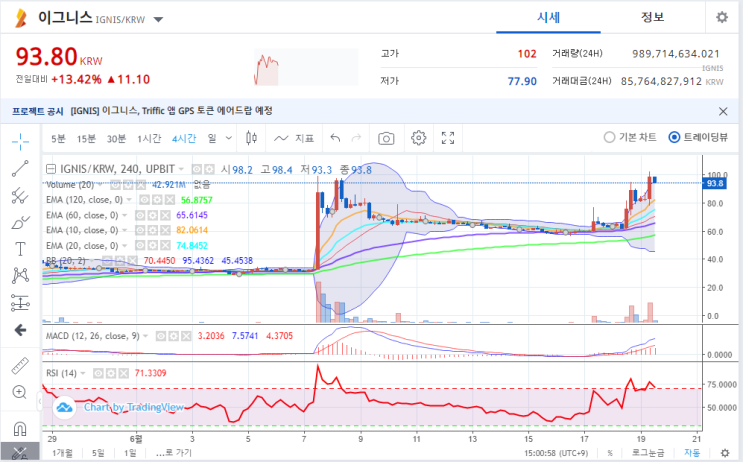Select the trend line drawing tool
Screen dimensions: 743x462
coord(20,168)
